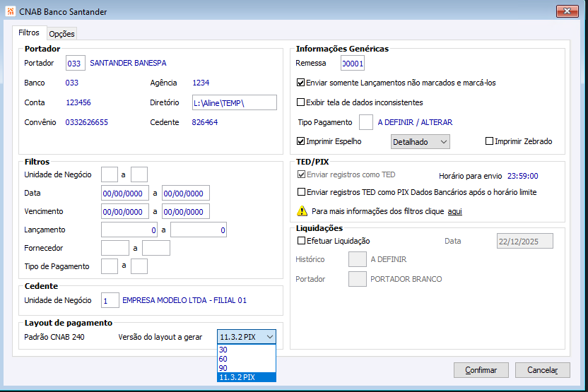This screenshot has height=392, width=588.
Task: Click the Data end date field
Action: point(186,193)
